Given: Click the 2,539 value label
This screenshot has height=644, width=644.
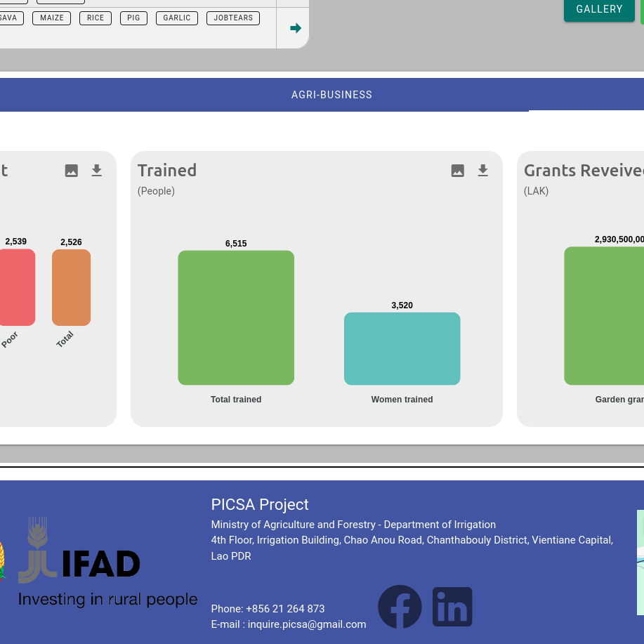Looking at the screenshot, I should click(16, 242).
